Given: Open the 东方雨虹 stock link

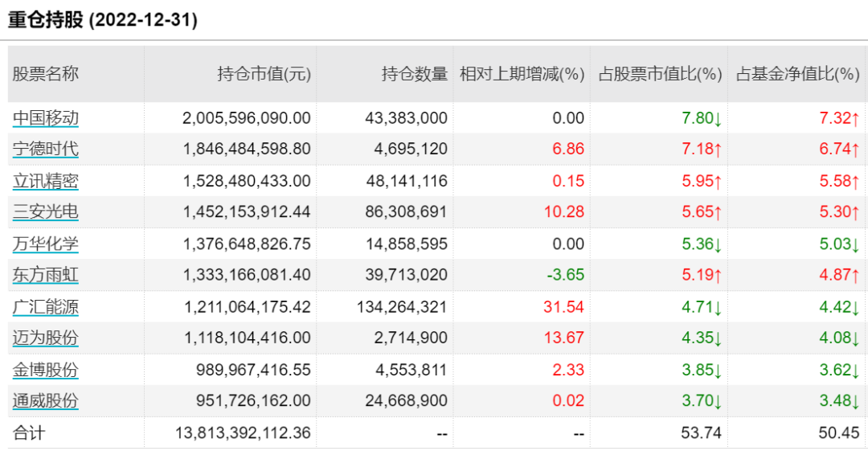Looking at the screenshot, I should coord(45,275).
